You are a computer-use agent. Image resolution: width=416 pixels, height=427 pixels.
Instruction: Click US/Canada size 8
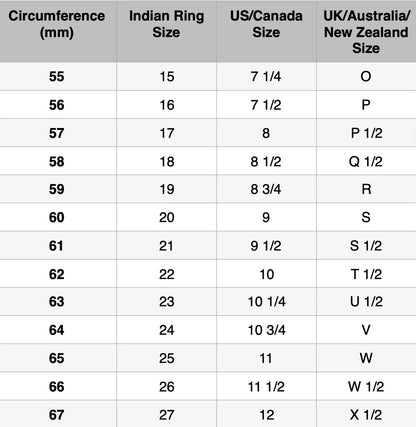pos(266,133)
